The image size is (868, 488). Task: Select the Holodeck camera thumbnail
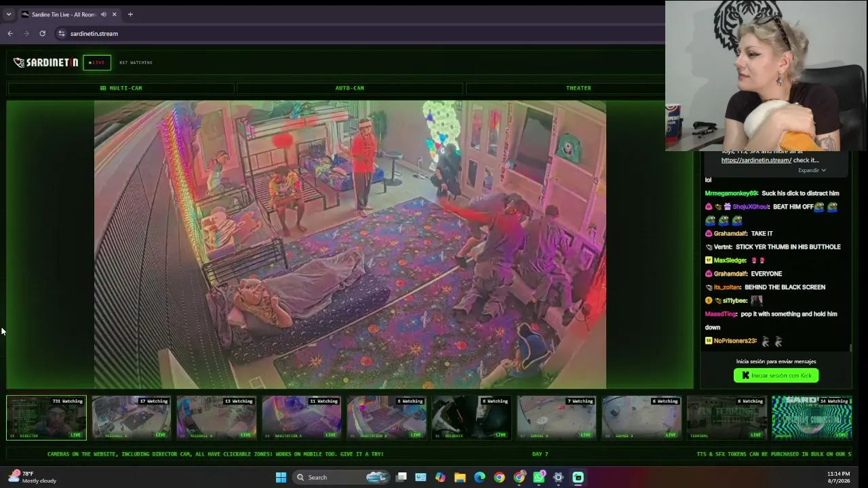point(471,418)
